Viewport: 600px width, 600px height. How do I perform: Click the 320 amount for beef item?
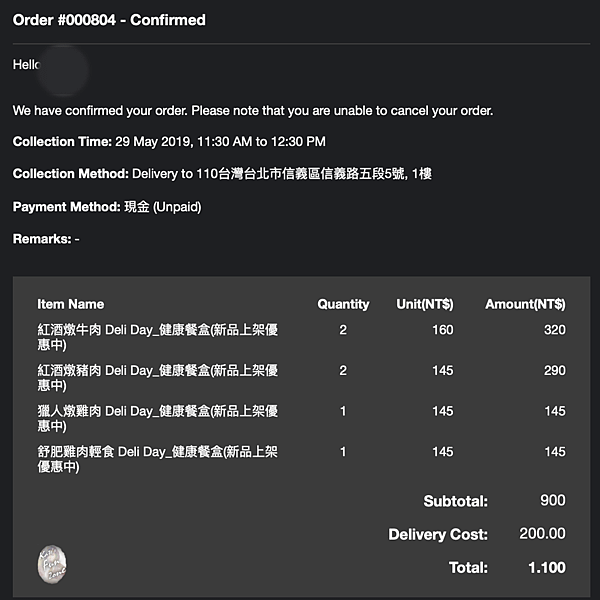click(555, 330)
